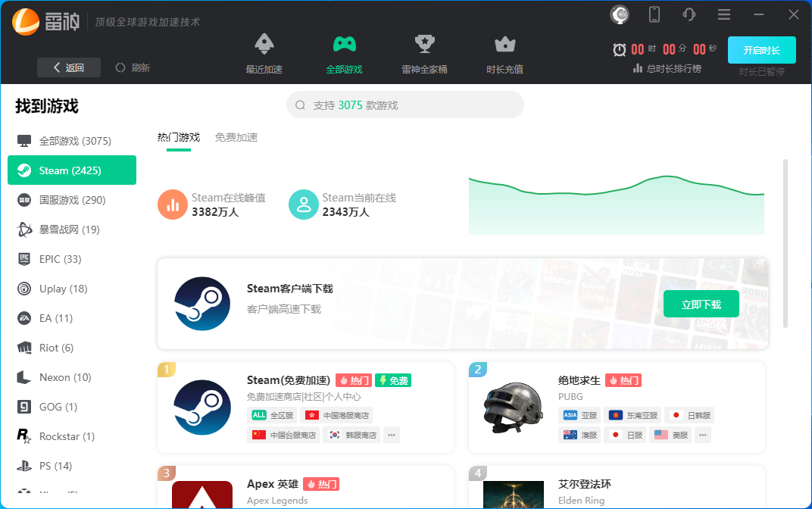This screenshot has height=509, width=812.
Task: Click the Steam(免费加速) title text
Action: (x=289, y=380)
